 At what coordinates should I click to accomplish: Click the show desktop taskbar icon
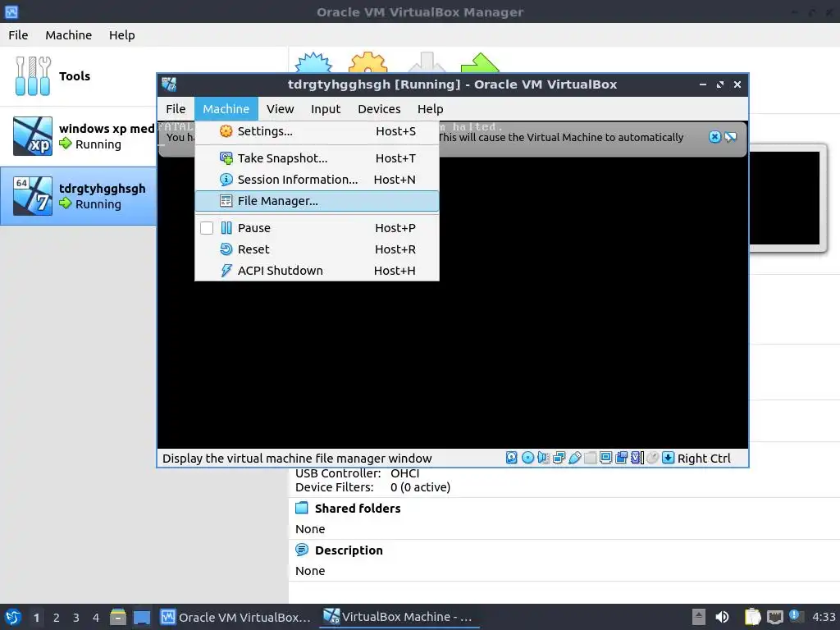tap(142, 617)
